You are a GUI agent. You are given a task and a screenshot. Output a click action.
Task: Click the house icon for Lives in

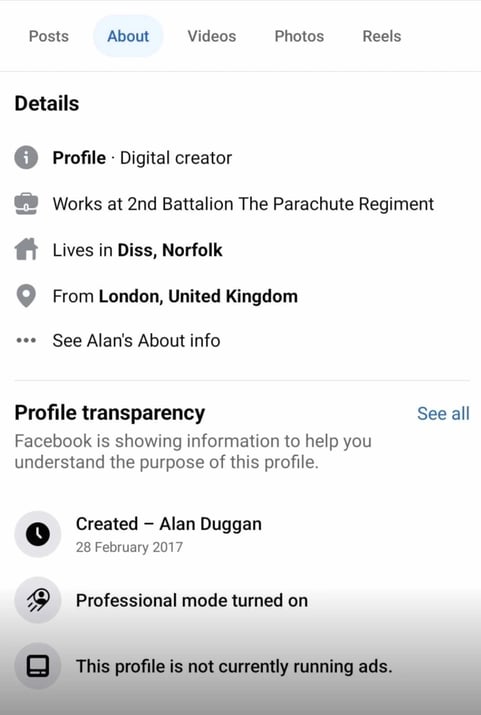click(x=26, y=249)
